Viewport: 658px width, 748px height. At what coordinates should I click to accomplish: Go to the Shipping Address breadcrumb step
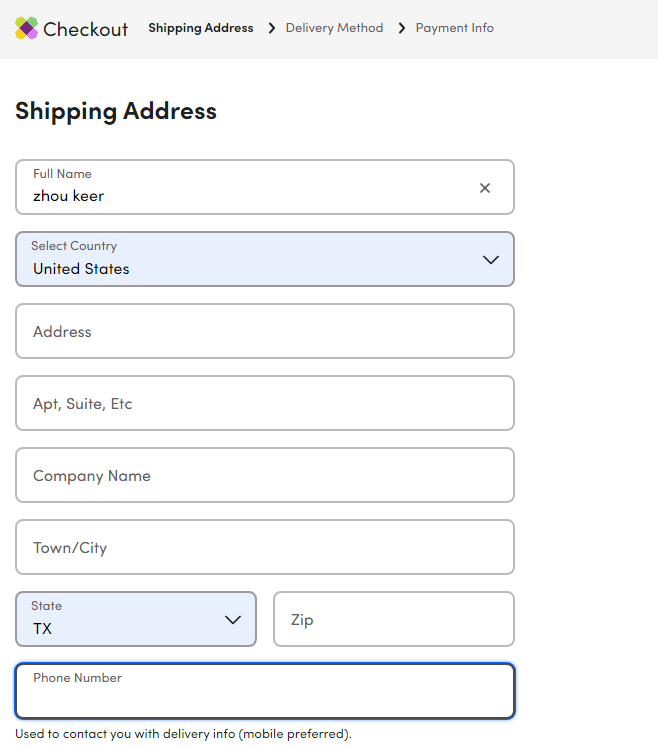coord(201,28)
